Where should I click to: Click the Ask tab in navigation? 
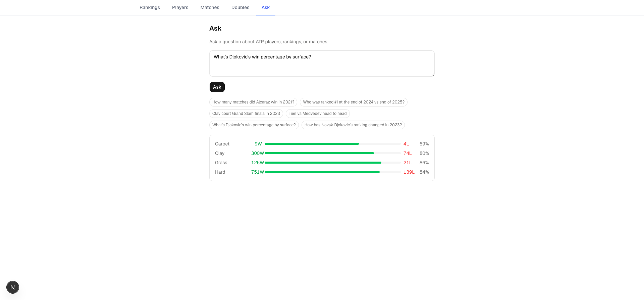(266, 7)
